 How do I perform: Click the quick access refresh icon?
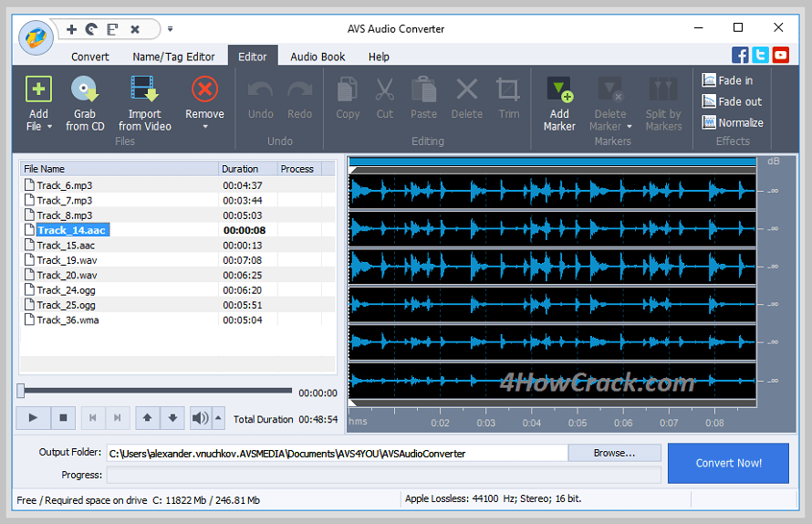click(x=91, y=29)
